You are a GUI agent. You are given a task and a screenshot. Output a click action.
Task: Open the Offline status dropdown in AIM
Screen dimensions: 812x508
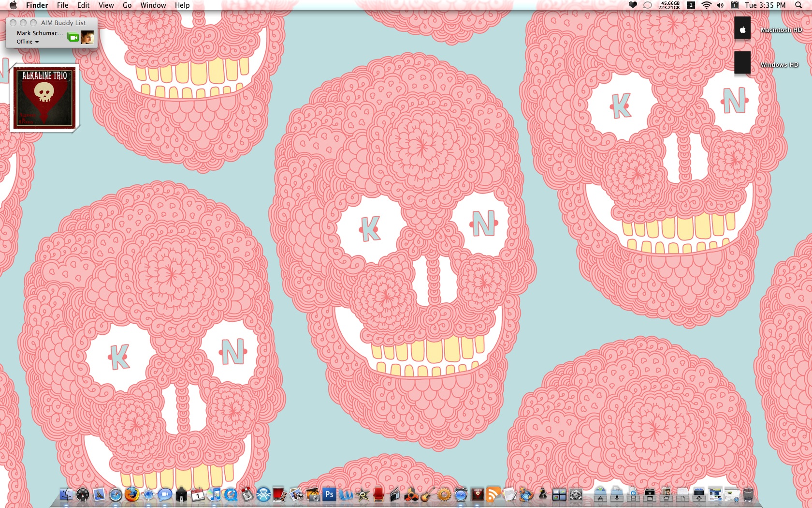click(28, 42)
